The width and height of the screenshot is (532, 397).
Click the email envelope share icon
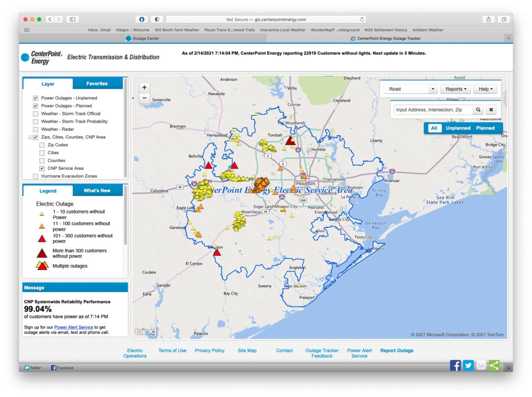481,365
